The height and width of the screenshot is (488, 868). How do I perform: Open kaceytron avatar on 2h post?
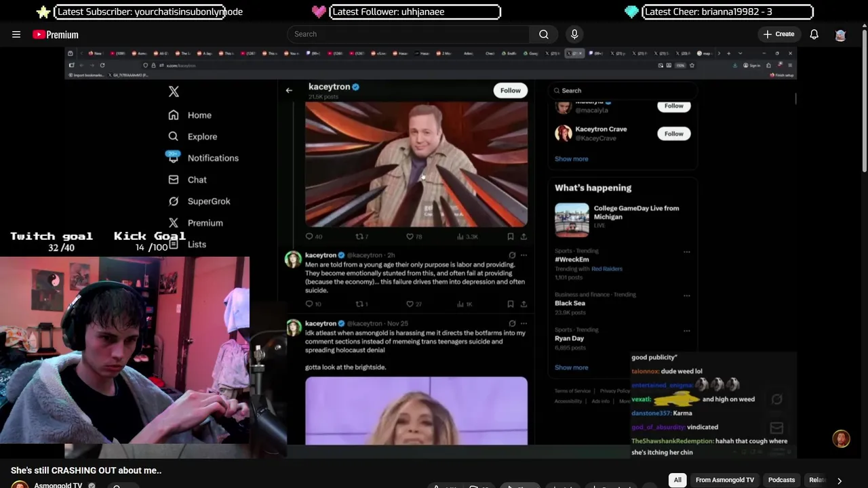(x=293, y=260)
